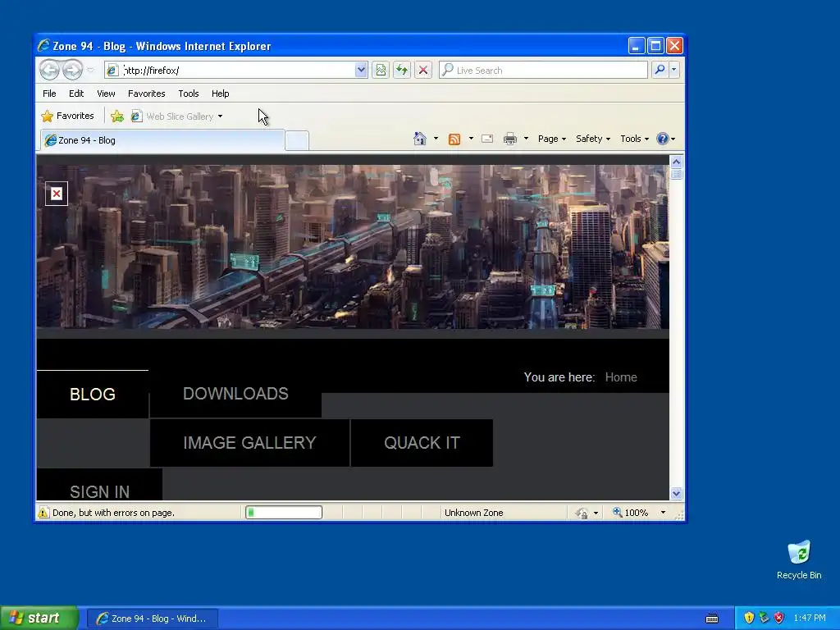
Task: Expand the address bar history dropdown
Action: (361, 70)
